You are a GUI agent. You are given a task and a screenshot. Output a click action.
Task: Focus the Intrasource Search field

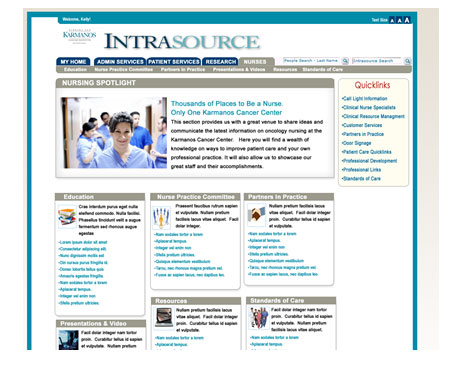(x=377, y=61)
